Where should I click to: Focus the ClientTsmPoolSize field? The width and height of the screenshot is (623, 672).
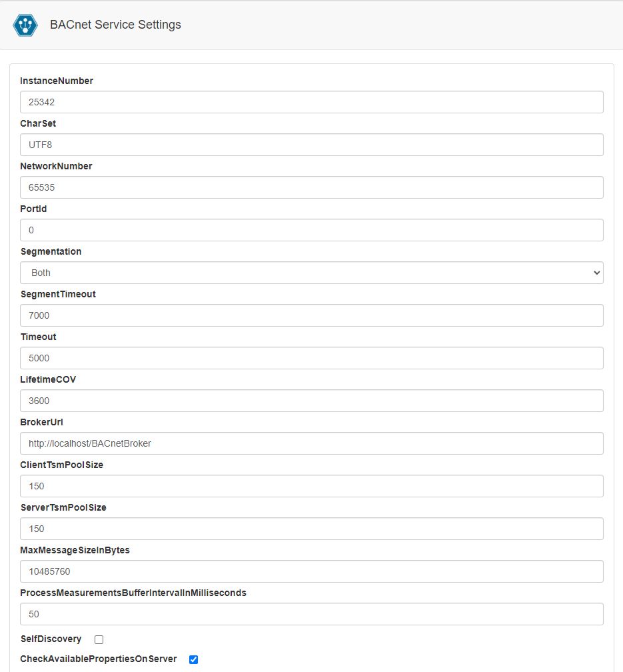(311, 486)
